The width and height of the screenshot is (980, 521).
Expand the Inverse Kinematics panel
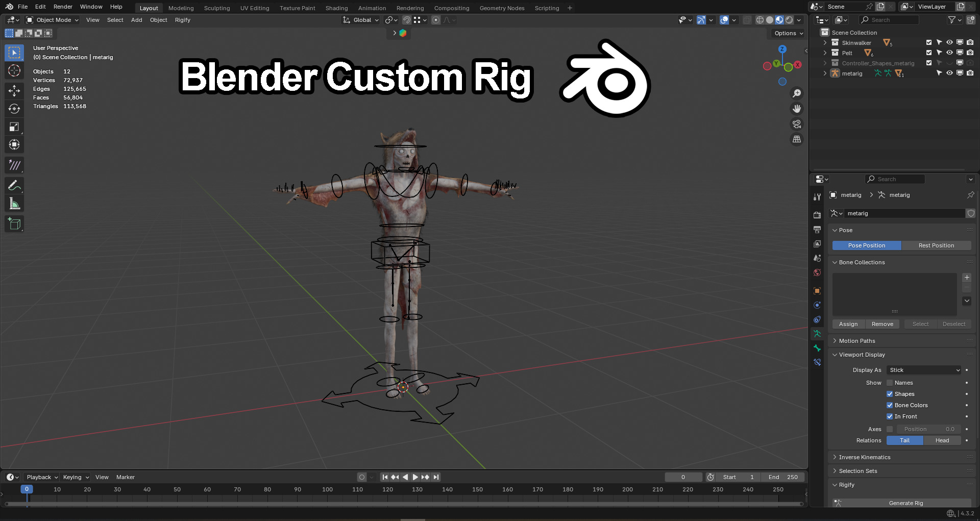click(x=865, y=457)
